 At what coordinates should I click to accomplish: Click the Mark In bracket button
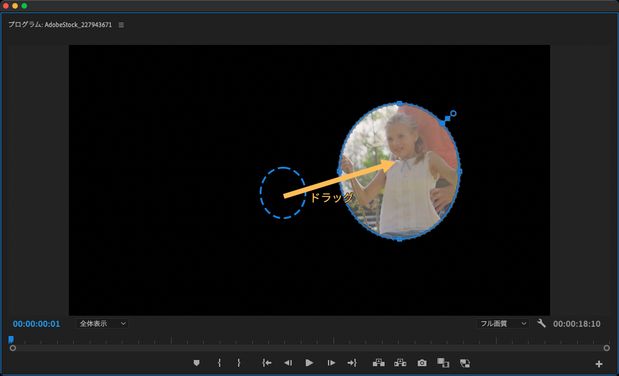[219, 363]
